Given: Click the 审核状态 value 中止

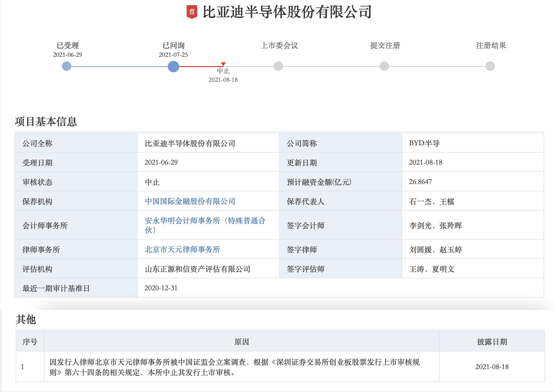Looking at the screenshot, I should point(152,182).
